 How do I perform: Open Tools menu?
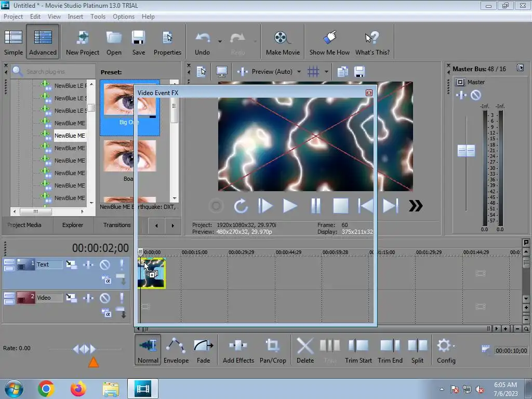pyautogui.click(x=98, y=16)
